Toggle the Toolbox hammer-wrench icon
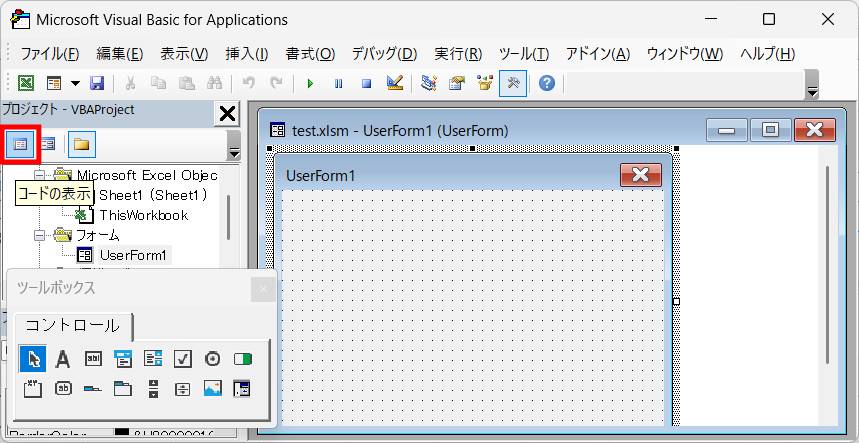 [x=513, y=83]
